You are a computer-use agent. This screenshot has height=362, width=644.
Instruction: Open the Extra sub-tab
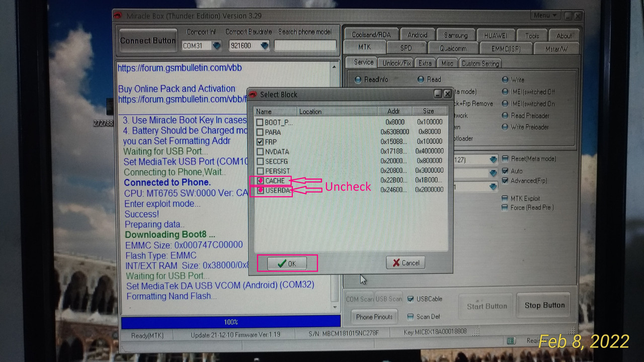coord(425,63)
